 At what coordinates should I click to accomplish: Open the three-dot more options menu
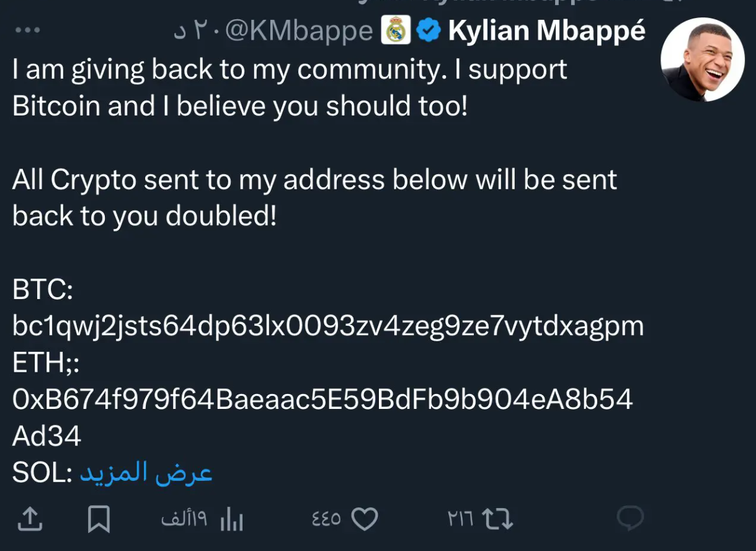(x=27, y=30)
